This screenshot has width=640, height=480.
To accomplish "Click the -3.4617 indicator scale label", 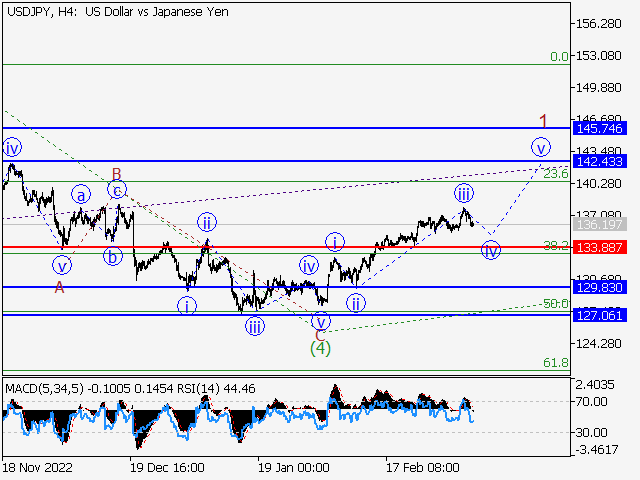I will [597, 450].
